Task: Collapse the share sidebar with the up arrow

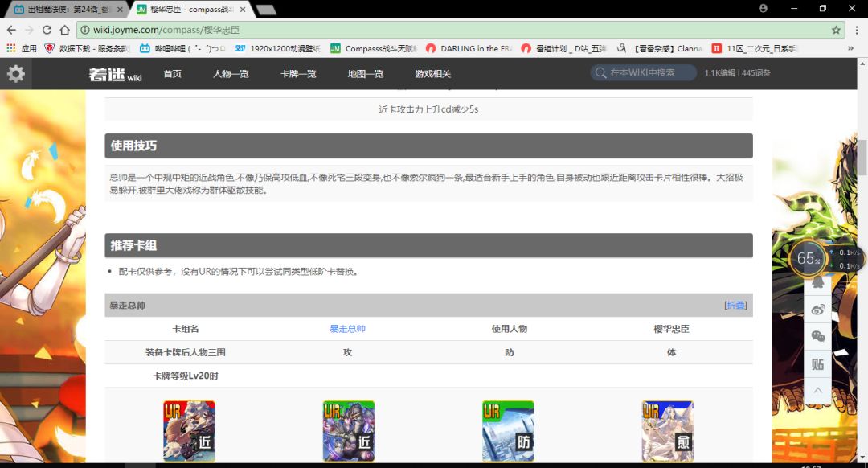Action: pos(819,390)
